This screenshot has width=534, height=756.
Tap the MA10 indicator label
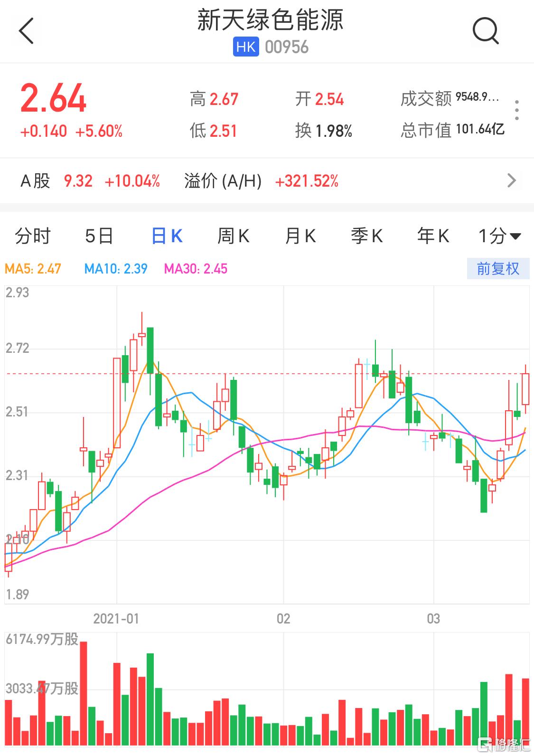(116, 269)
